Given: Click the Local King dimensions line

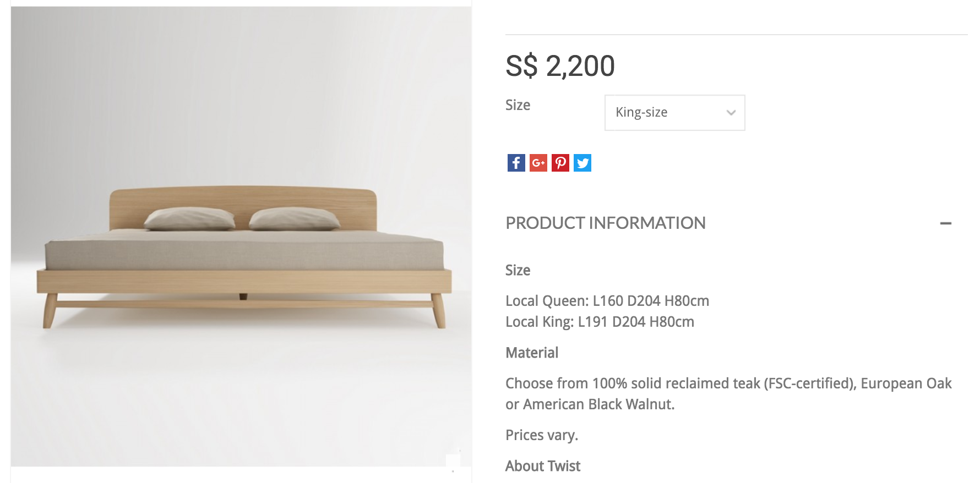Looking at the screenshot, I should (x=600, y=322).
